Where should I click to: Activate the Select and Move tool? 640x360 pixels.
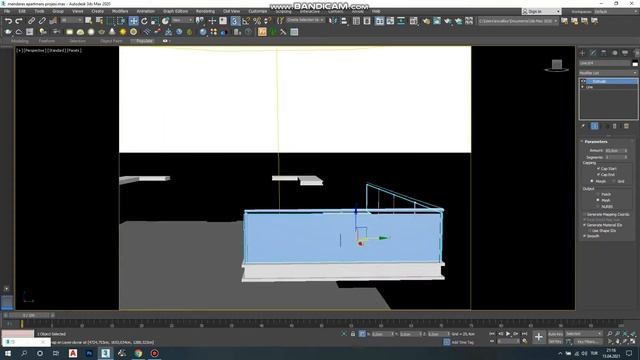click(x=133, y=21)
